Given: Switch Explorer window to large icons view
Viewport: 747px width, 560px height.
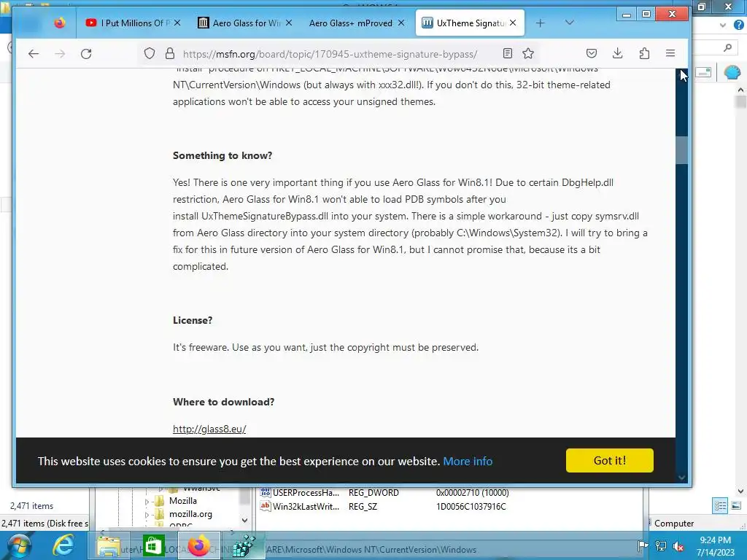Looking at the screenshot, I should (736, 505).
